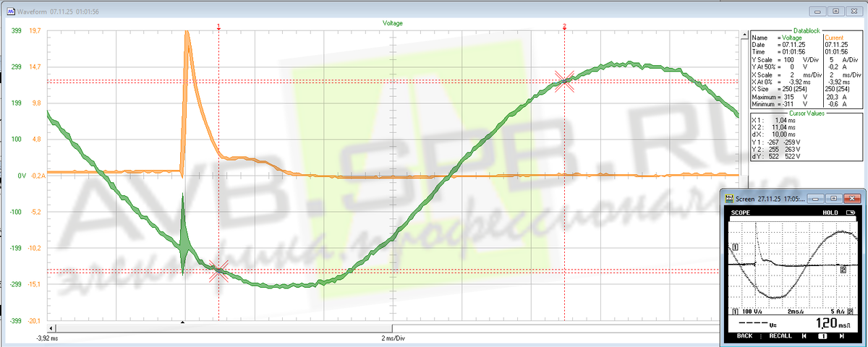Image resolution: width=868 pixels, height=347 pixels.
Task: Click the -3,92 ms label below the plot
Action: click(47, 338)
